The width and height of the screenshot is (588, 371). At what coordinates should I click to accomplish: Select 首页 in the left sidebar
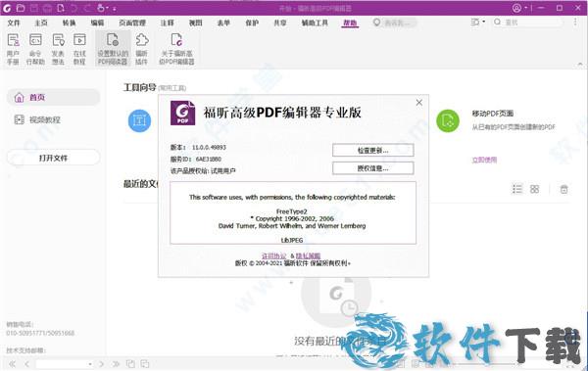pyautogui.click(x=53, y=98)
